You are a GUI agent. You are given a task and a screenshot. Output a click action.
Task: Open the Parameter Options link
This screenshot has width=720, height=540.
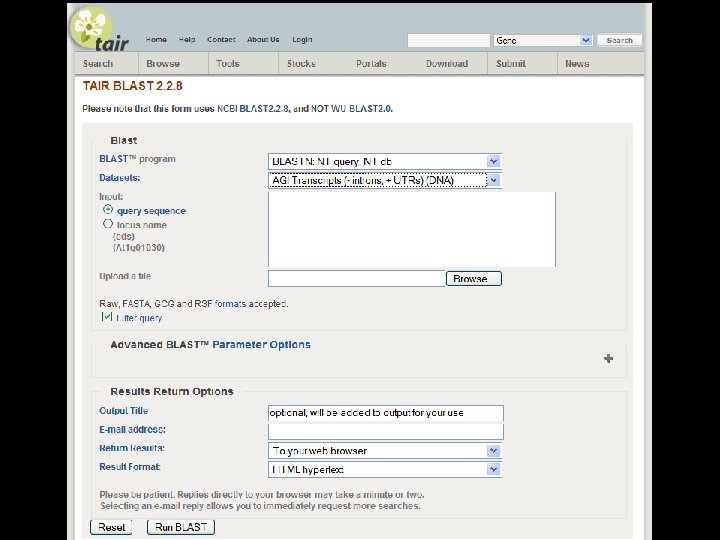[x=261, y=344]
